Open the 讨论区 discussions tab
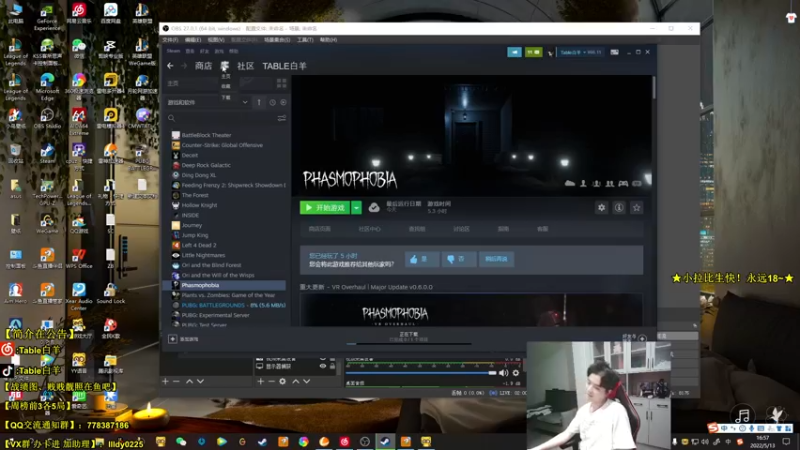The image size is (800, 450). (x=461, y=229)
